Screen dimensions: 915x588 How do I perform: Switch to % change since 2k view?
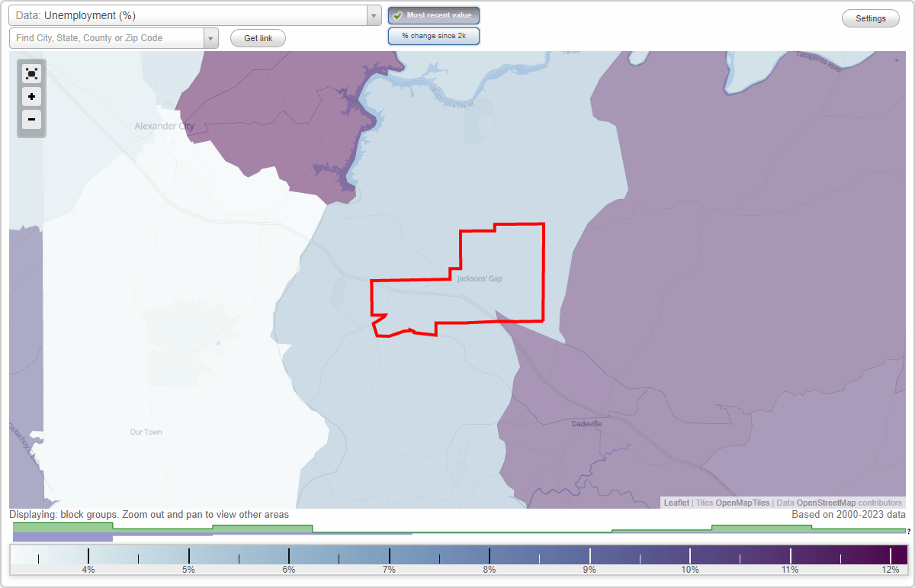pos(433,36)
